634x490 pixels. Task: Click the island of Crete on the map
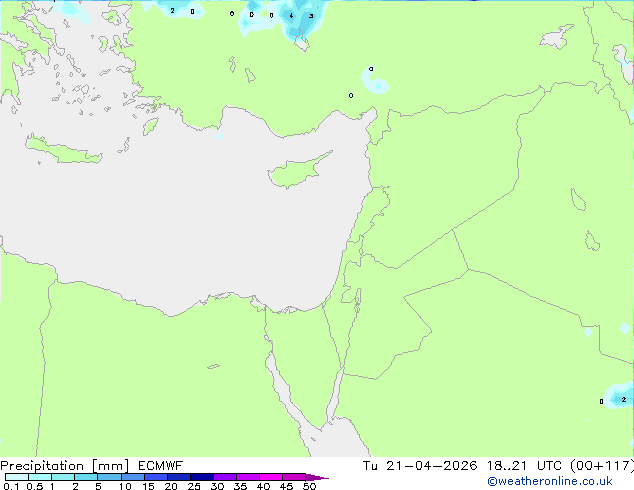[64, 150]
